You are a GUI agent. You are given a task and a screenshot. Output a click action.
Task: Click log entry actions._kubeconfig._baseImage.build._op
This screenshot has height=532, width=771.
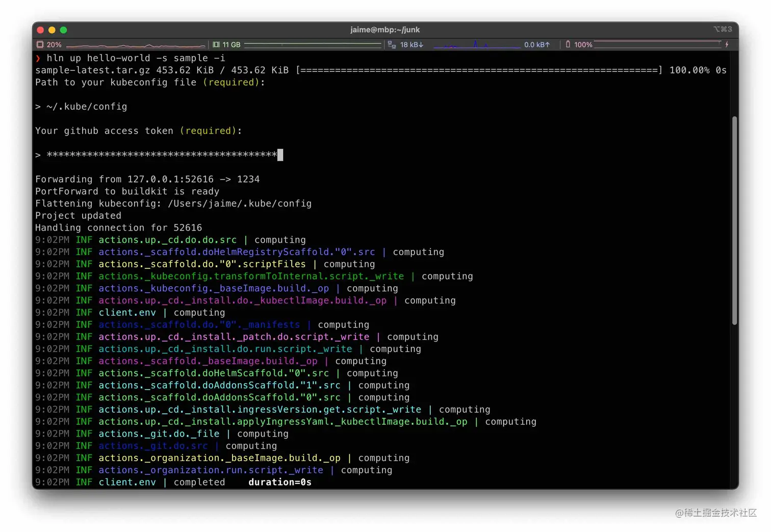click(x=217, y=289)
